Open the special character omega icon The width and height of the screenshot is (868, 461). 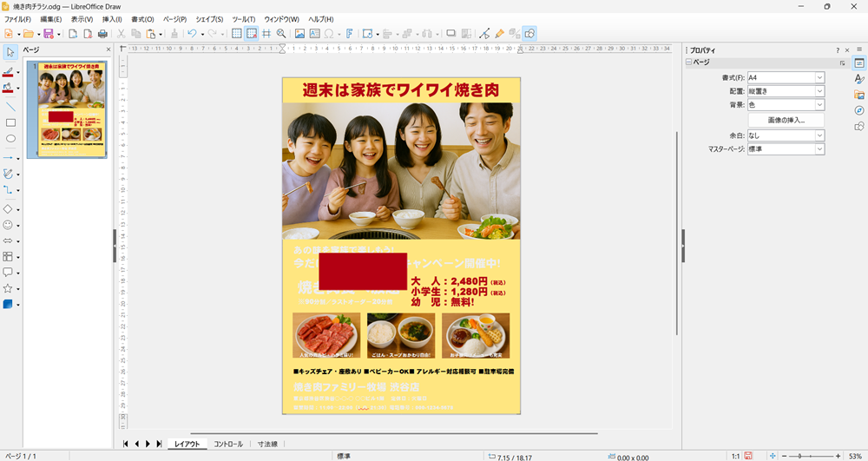click(x=329, y=34)
